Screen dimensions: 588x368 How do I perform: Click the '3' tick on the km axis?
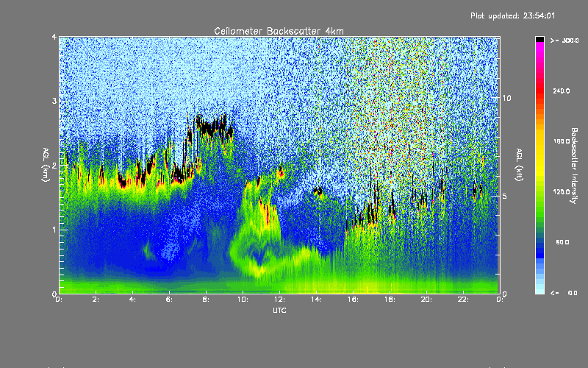pos(54,101)
